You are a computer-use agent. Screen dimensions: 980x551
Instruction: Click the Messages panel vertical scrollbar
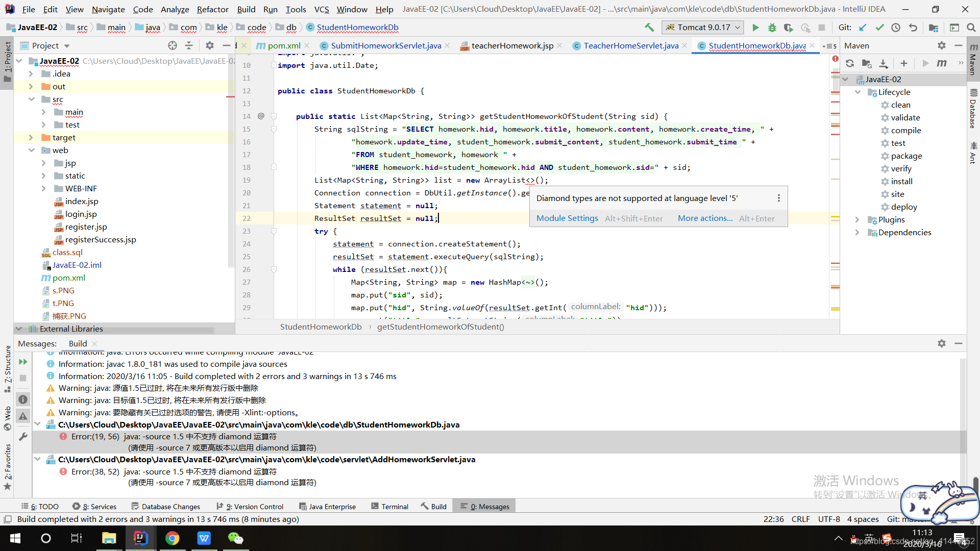coord(963,408)
